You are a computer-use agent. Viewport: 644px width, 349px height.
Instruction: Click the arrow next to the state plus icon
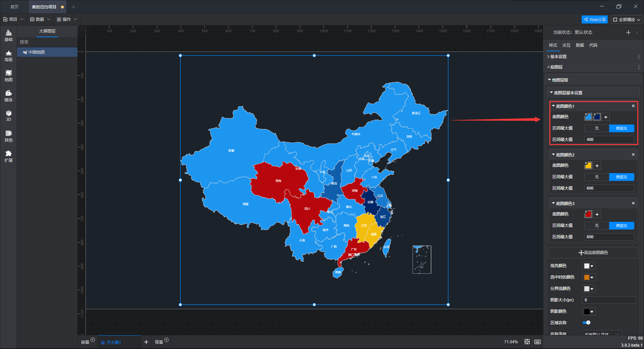(x=637, y=32)
